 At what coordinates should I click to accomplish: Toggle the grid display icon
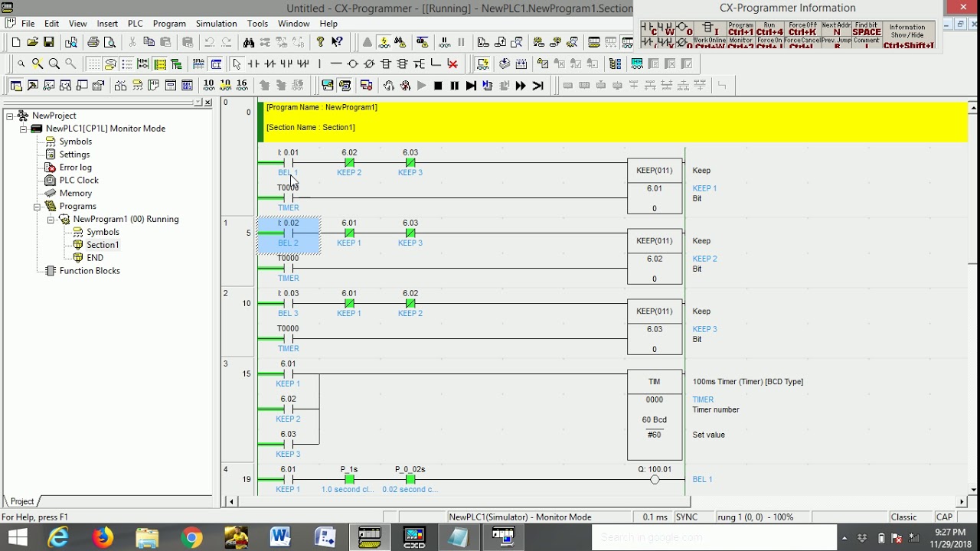coord(93,64)
